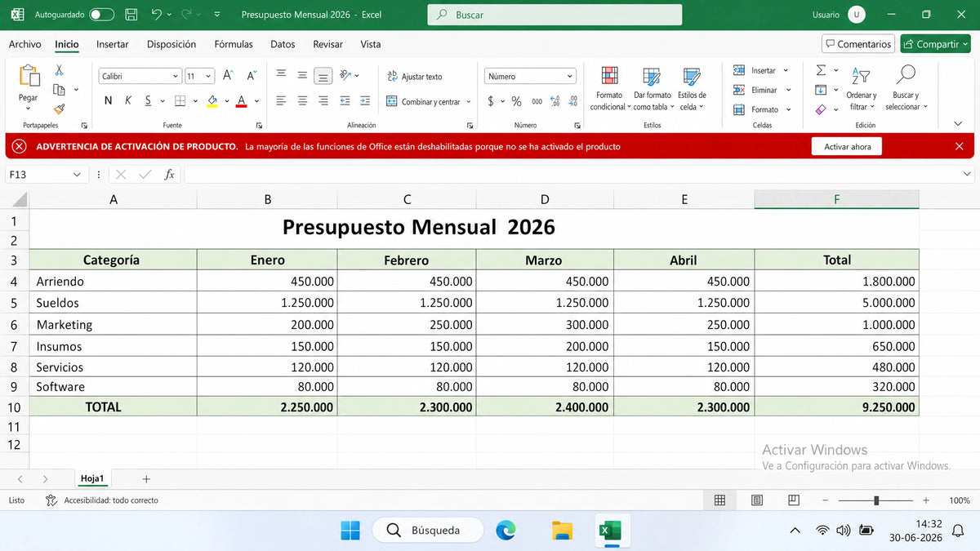
Task: Open the Calibri font name dropdown
Action: point(140,76)
